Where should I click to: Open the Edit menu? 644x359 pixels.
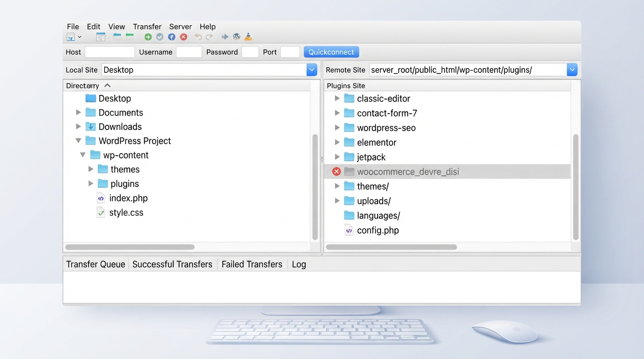click(x=94, y=27)
